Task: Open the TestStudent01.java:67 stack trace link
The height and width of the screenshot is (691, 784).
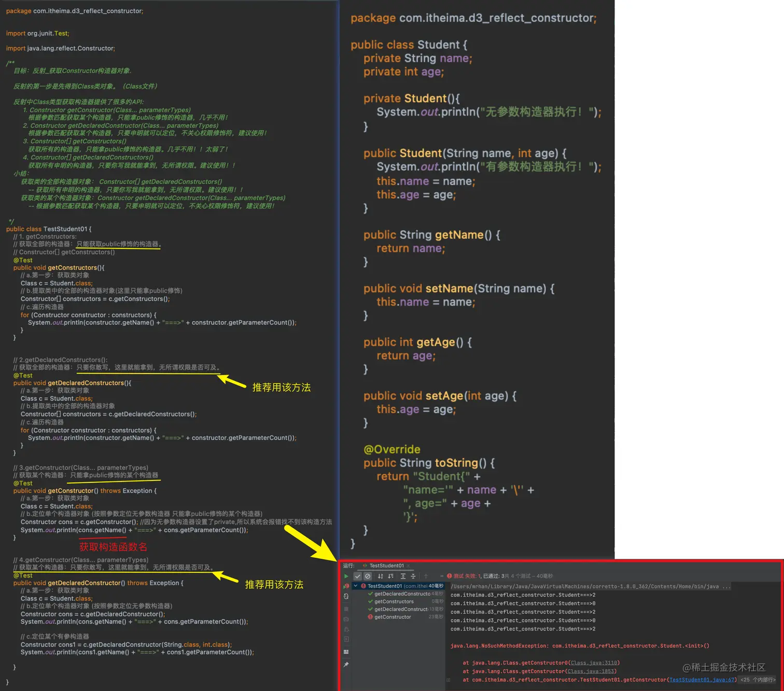Action: point(702,680)
